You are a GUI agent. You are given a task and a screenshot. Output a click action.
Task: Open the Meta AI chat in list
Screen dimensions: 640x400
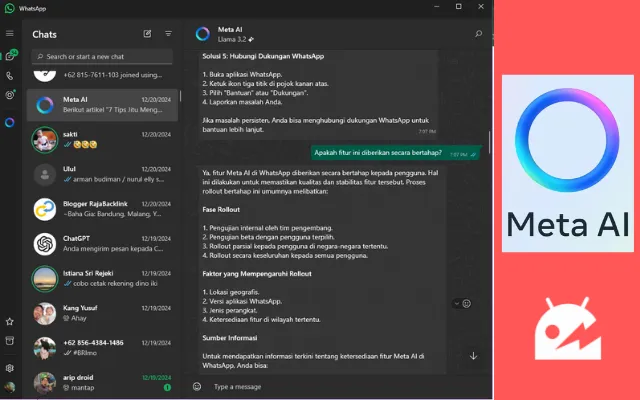(102, 105)
